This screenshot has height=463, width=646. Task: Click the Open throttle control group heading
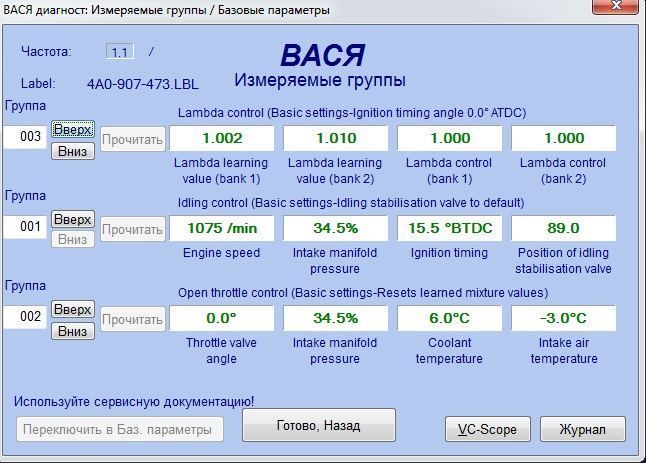point(363,293)
